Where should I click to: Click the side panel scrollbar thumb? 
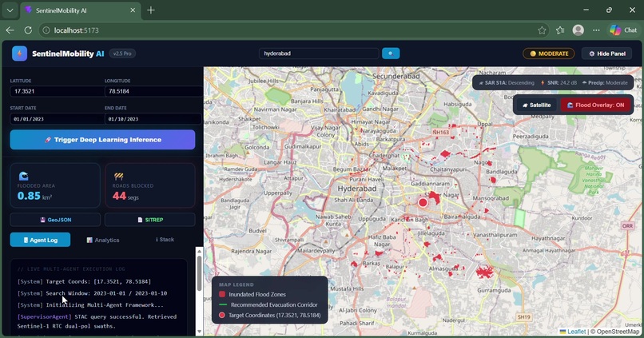tap(199, 273)
